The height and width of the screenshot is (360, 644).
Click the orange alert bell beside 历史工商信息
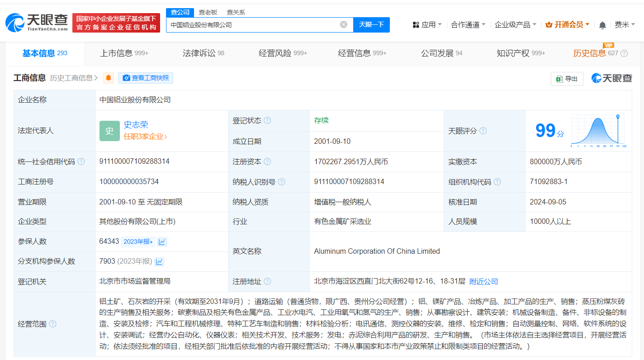[108, 78]
